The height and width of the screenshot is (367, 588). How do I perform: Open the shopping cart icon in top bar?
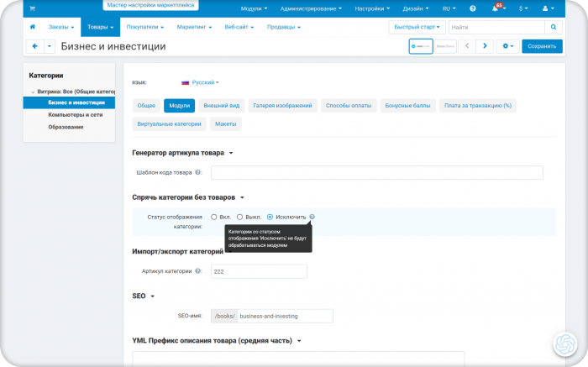click(32, 8)
